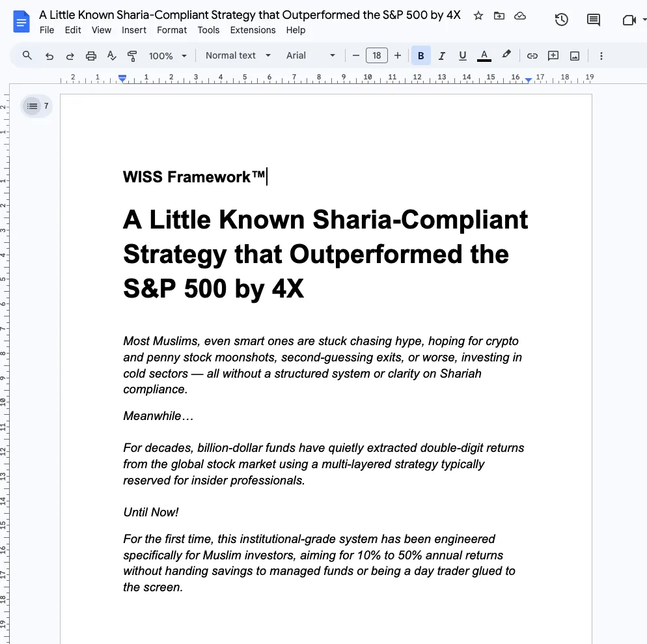
Task: Click the paragraph starting 'For decades'
Action: [x=323, y=464]
